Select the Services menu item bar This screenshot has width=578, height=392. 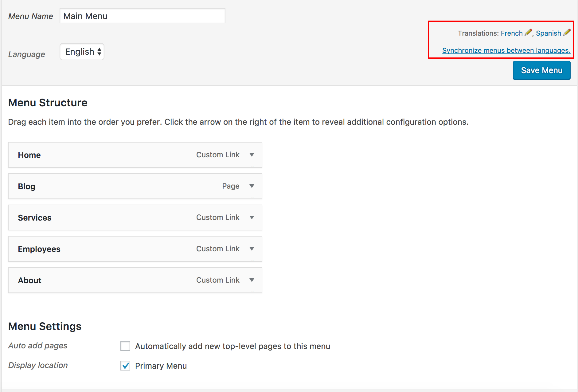click(x=135, y=218)
